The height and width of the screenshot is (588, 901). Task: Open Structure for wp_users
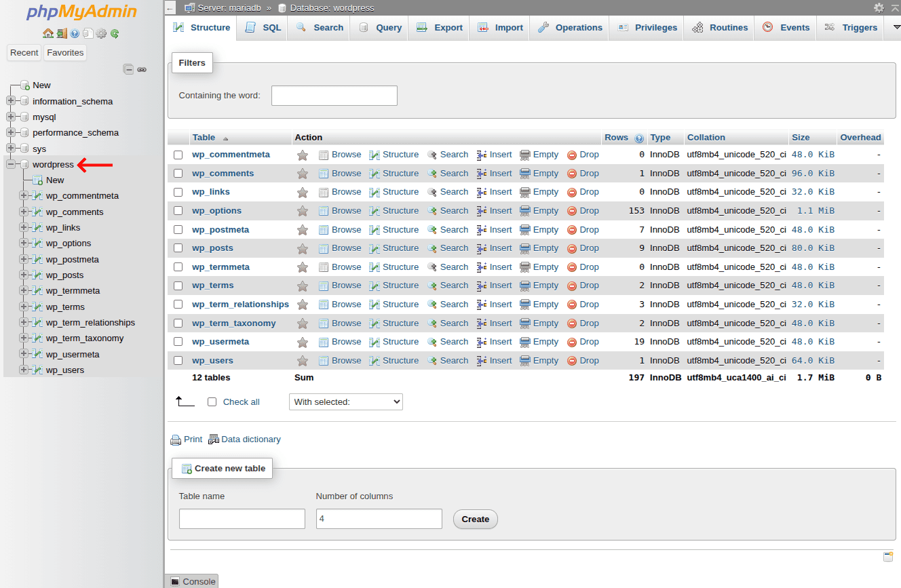point(394,361)
